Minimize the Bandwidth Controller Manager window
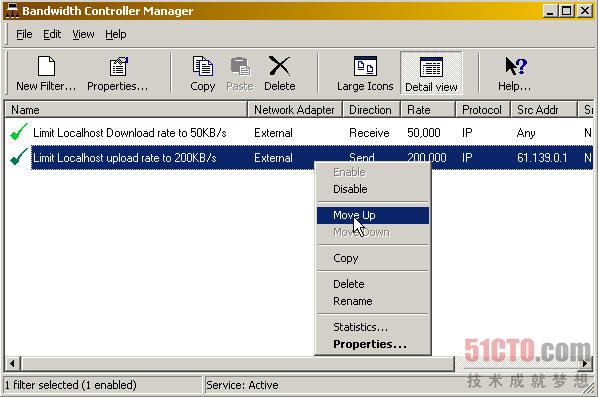 point(550,11)
